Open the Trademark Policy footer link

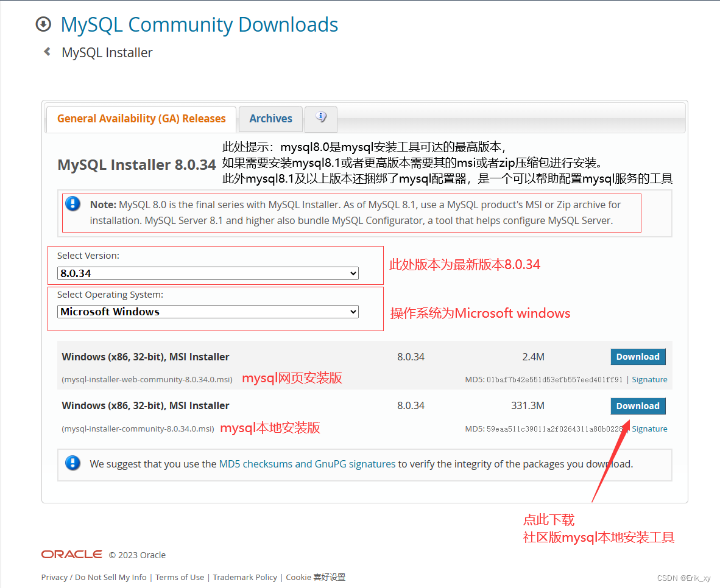pyautogui.click(x=245, y=578)
